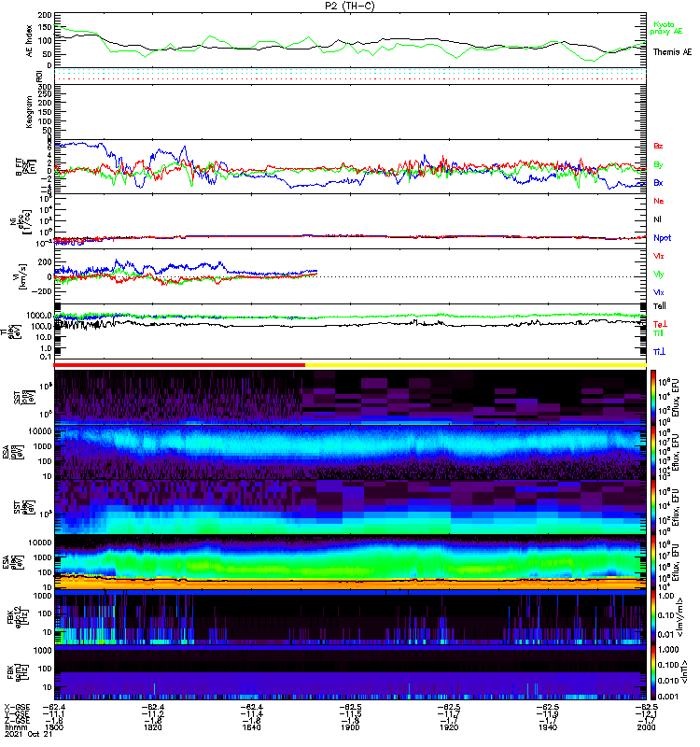
Task: Click the SST ions panel color bar
Action: pyautogui.click(x=652, y=397)
